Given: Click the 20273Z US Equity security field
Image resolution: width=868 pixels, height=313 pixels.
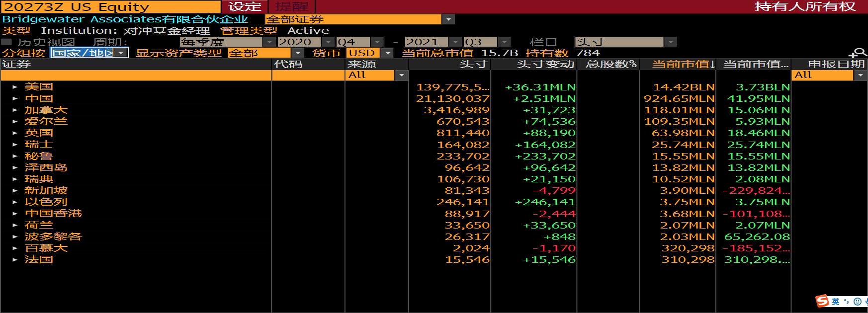Looking at the screenshot, I should (x=110, y=6).
